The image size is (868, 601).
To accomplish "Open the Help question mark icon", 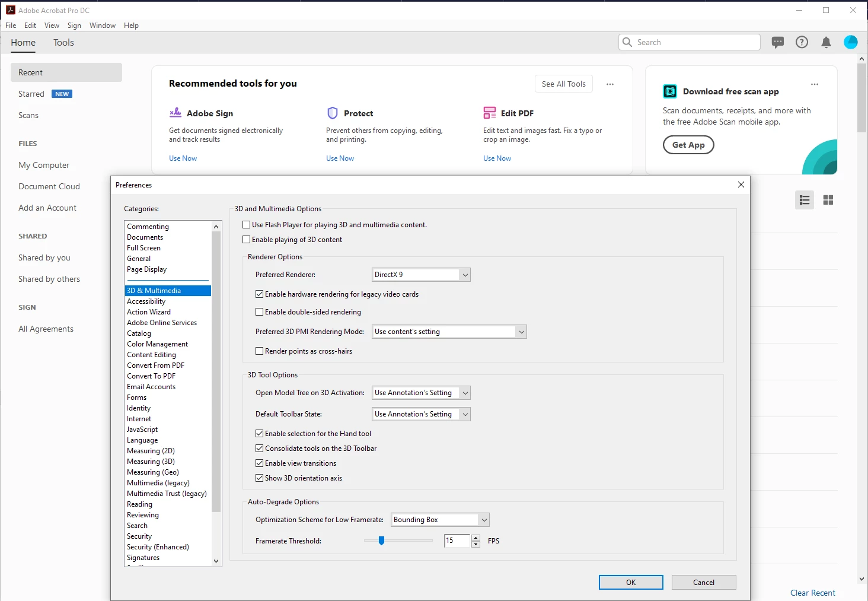I will [802, 42].
